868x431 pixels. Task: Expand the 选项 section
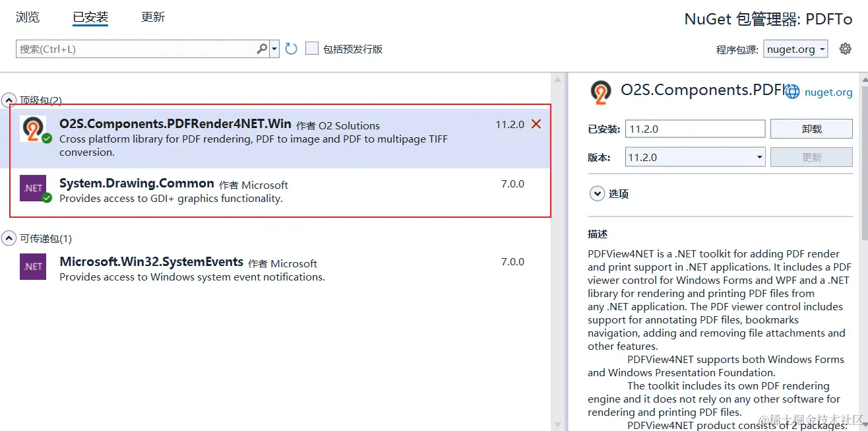pos(597,193)
